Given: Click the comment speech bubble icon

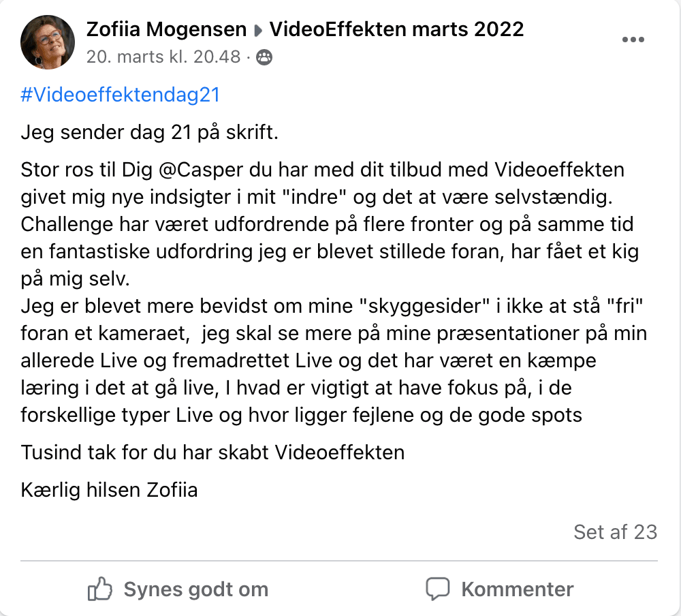Looking at the screenshot, I should point(438,589).
